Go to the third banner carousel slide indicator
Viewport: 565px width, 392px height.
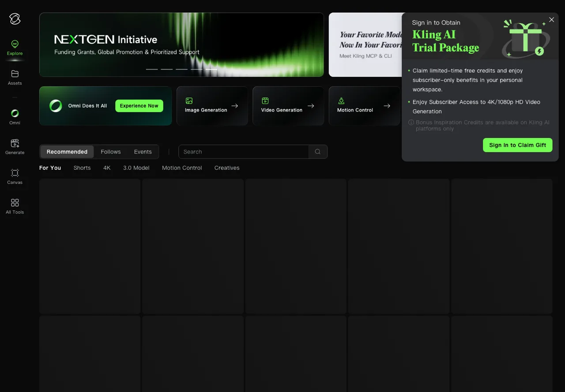181,69
